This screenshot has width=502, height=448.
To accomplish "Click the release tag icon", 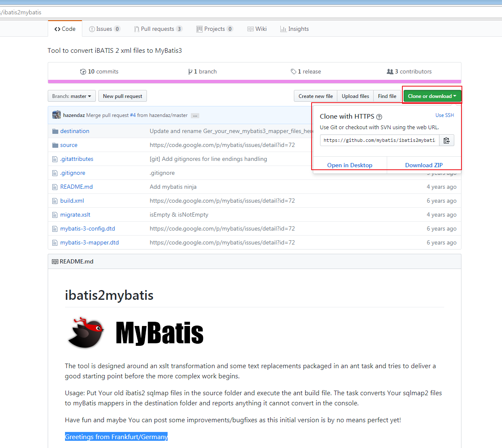I will coord(293,71).
